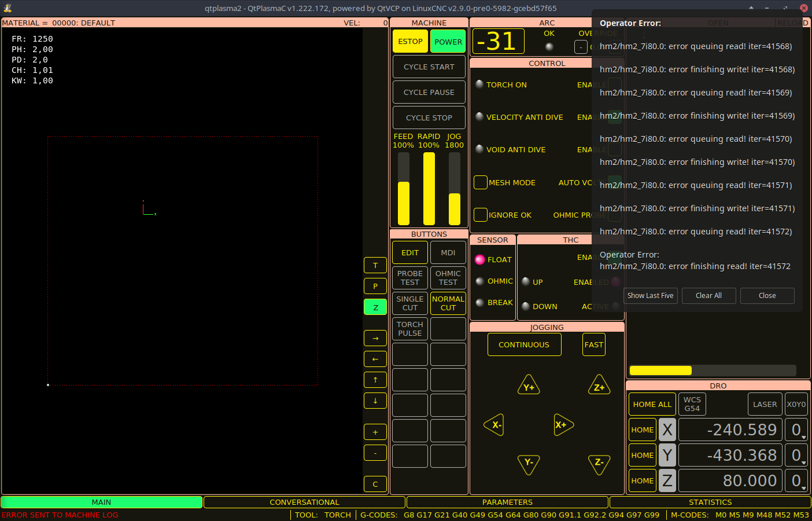Image resolution: width=812 pixels, height=521 pixels.
Task: Click CYCLE PAUSE button
Action: tap(429, 92)
